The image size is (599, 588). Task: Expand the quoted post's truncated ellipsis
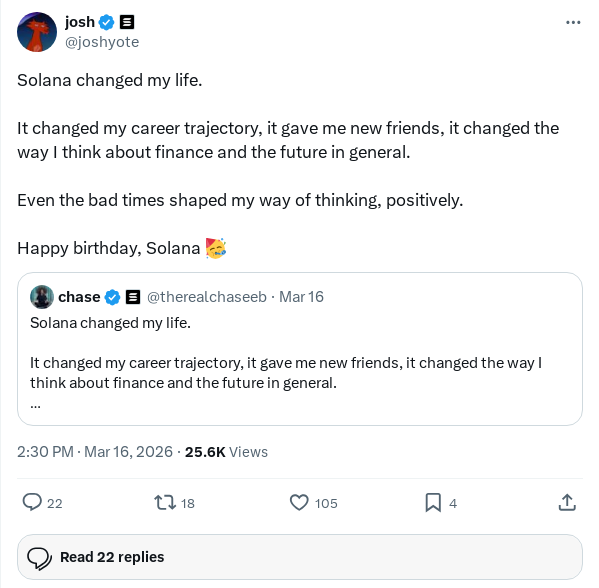pos(35,406)
